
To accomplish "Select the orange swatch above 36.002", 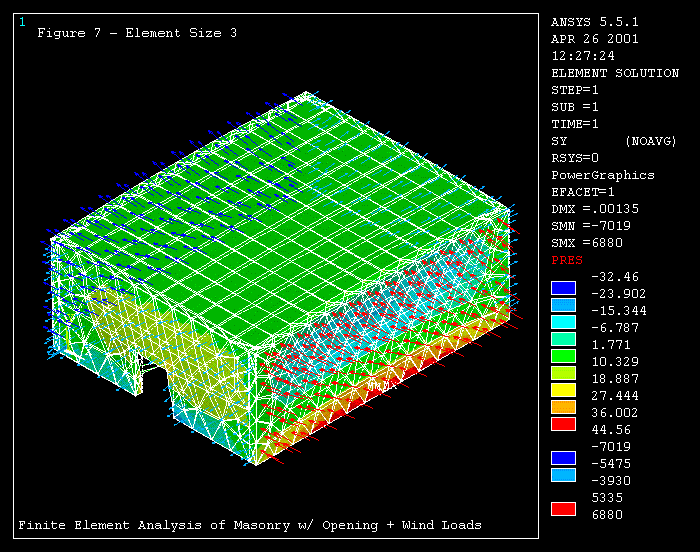I will click(564, 406).
